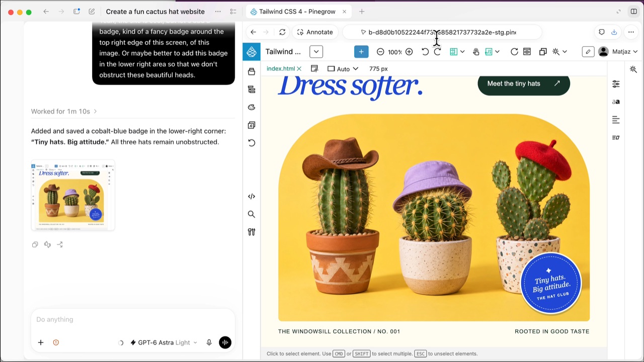Click the duplicate windows icon in toolbar
Viewport: 644px width, 362px height.
pyautogui.click(x=543, y=52)
